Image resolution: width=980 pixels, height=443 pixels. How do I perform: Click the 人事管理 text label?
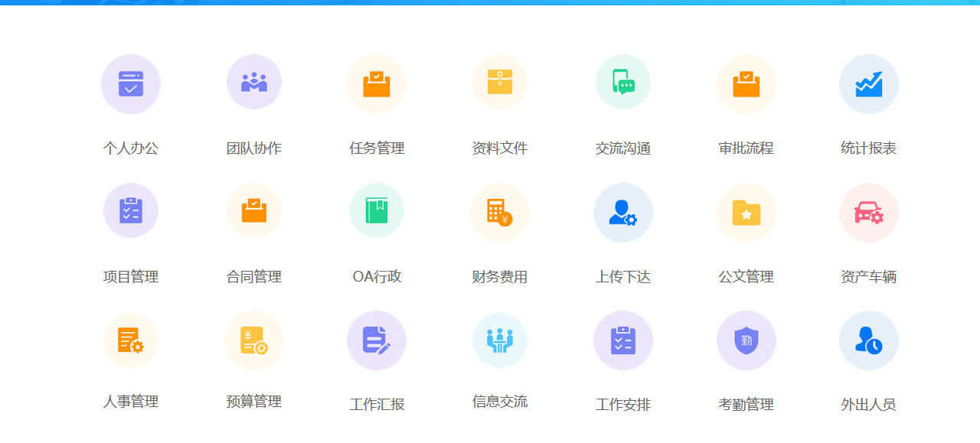(x=131, y=402)
